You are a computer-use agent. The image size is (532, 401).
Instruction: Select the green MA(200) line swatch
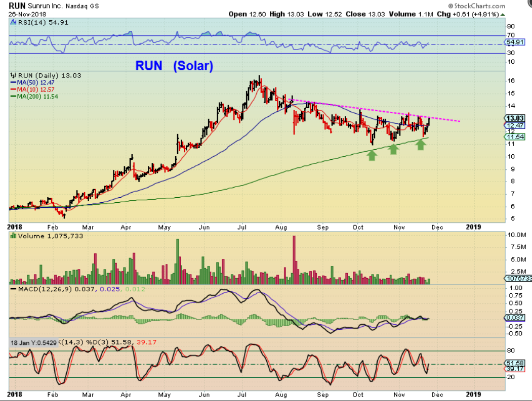coord(14,96)
